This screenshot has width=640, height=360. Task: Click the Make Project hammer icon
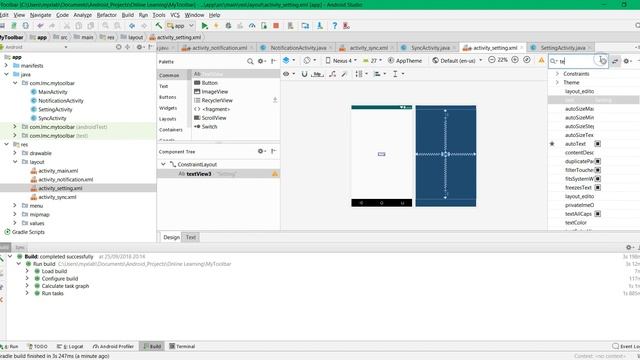click(x=158, y=26)
